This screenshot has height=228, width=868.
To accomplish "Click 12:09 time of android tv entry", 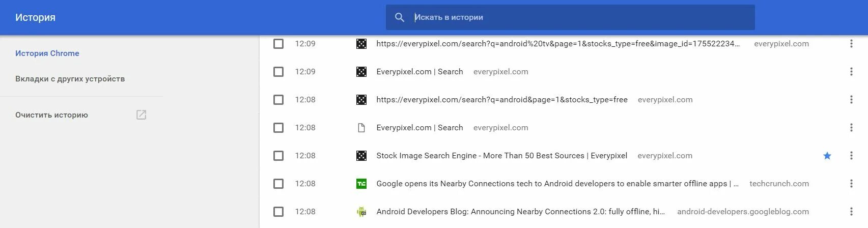I will (x=305, y=44).
